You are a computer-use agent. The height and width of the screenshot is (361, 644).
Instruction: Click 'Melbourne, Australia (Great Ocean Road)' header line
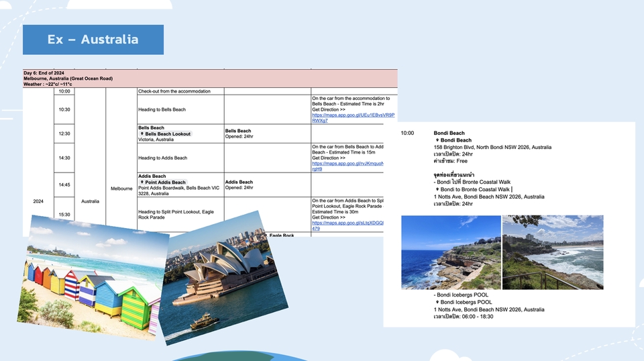click(x=68, y=79)
